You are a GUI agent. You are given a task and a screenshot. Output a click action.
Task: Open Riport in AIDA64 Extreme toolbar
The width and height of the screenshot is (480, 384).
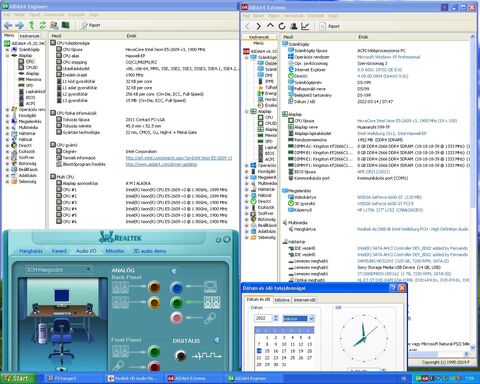(x=329, y=26)
